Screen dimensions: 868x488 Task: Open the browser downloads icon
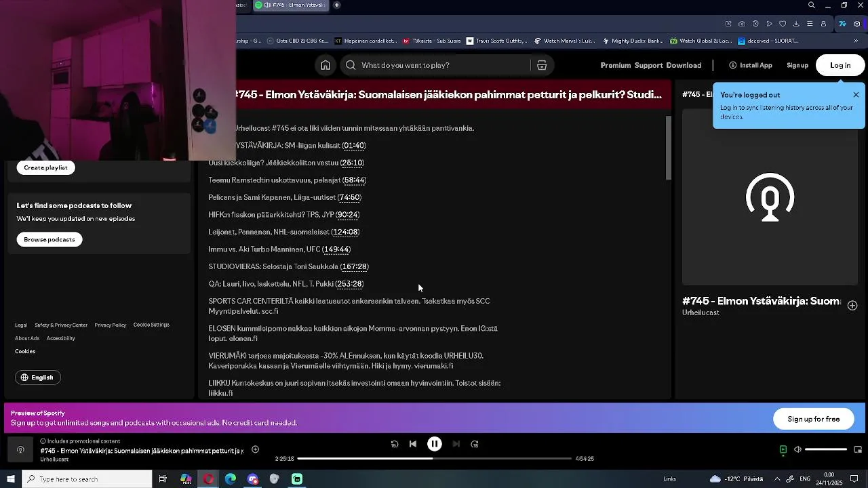tap(796, 24)
